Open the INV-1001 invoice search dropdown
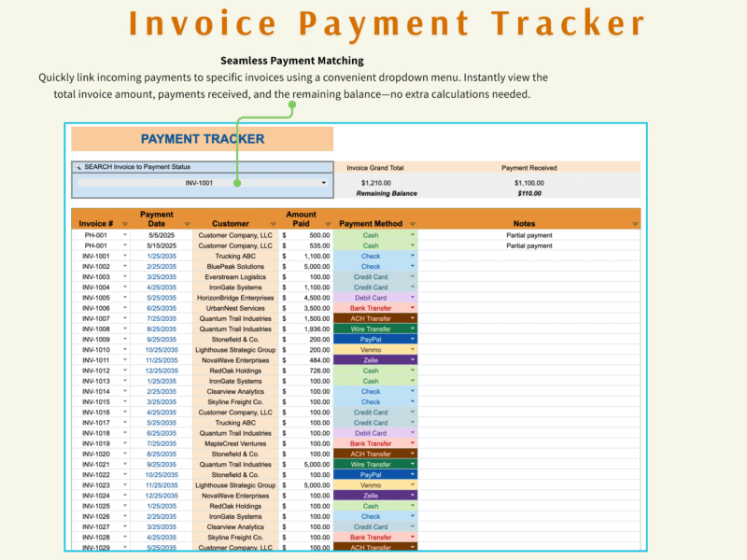747x560 pixels. point(323,183)
